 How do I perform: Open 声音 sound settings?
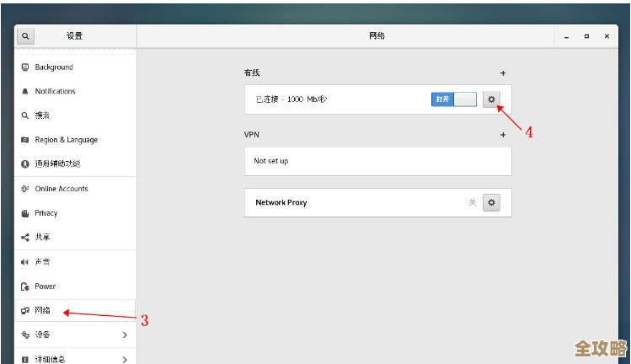[42, 262]
